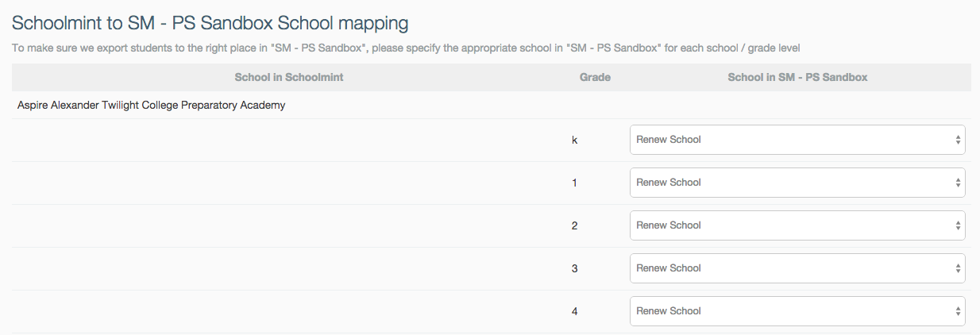Click the up-down arrows on grade 3 selector
This screenshot has width=980, height=335.
pos(958,268)
